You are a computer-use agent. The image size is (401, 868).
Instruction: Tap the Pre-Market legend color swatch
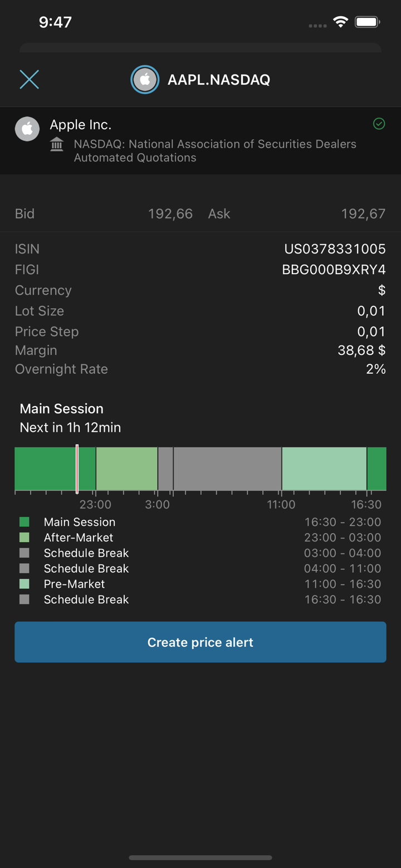point(25,584)
